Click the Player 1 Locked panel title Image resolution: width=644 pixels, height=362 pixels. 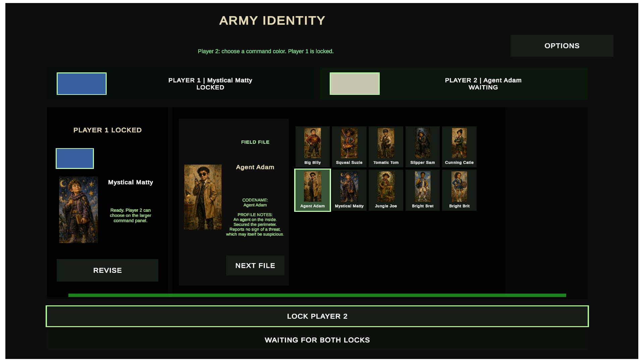107,130
